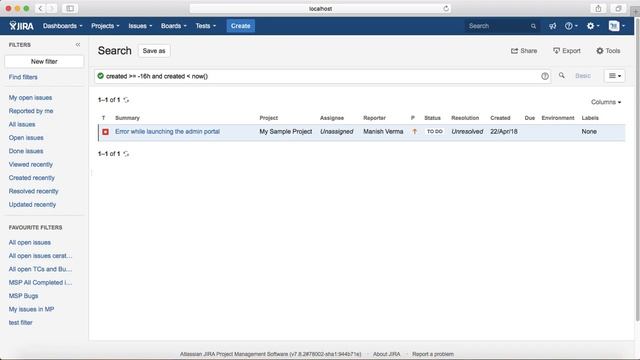Image resolution: width=640 pixels, height=360 pixels.
Task: Click the New filter button
Action: [x=44, y=61]
